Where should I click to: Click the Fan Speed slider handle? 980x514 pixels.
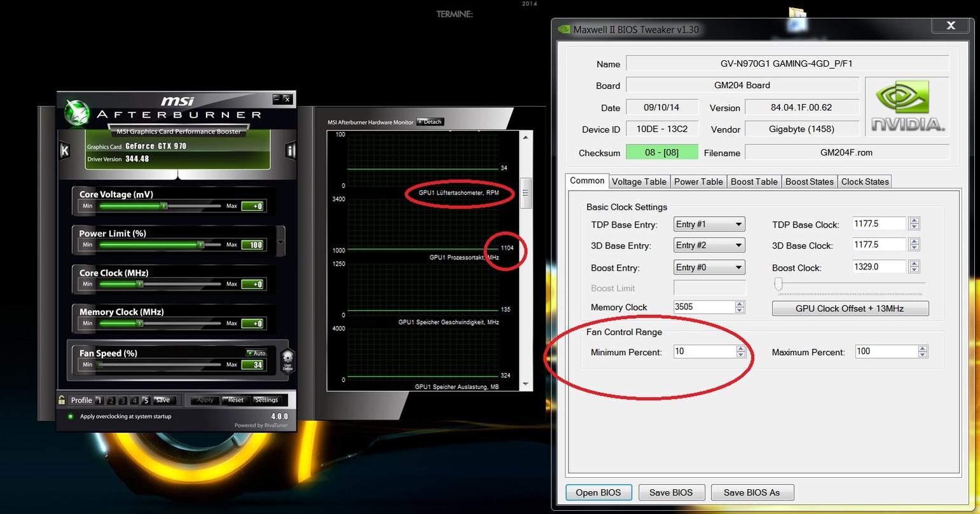[x=100, y=365]
